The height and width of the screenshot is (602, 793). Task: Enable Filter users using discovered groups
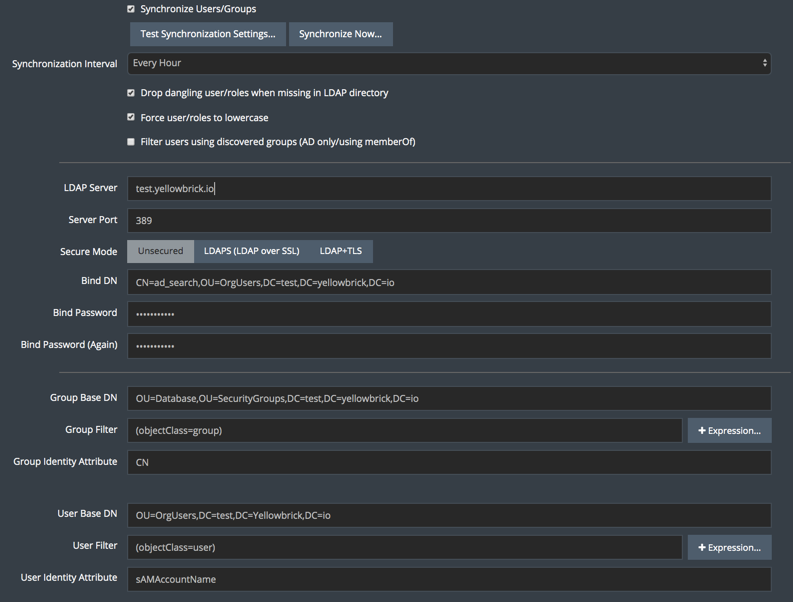coord(131,142)
